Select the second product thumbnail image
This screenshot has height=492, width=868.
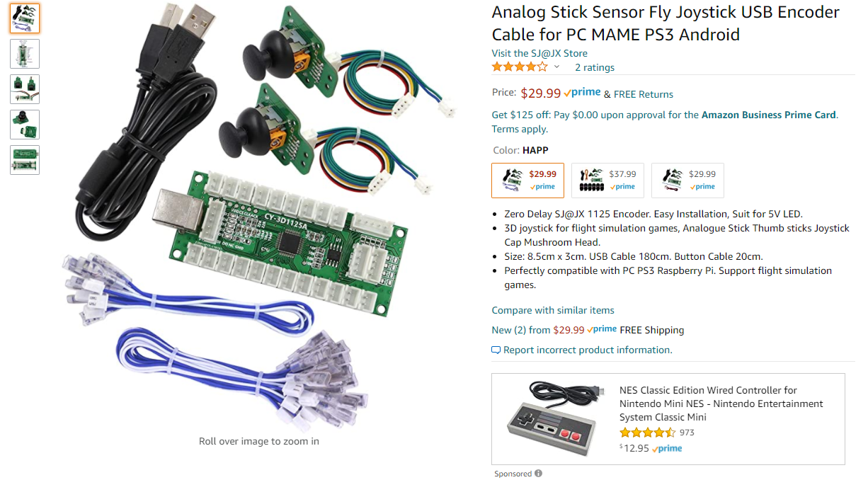[x=25, y=54]
